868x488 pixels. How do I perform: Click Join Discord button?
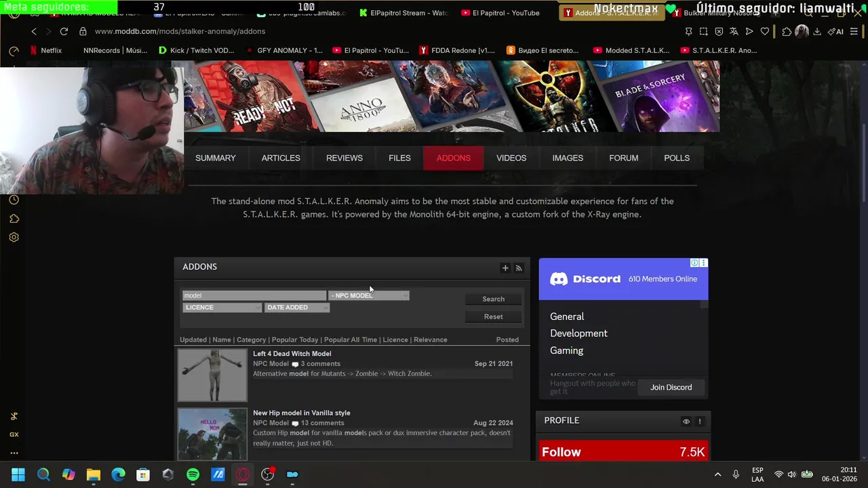[671, 387]
